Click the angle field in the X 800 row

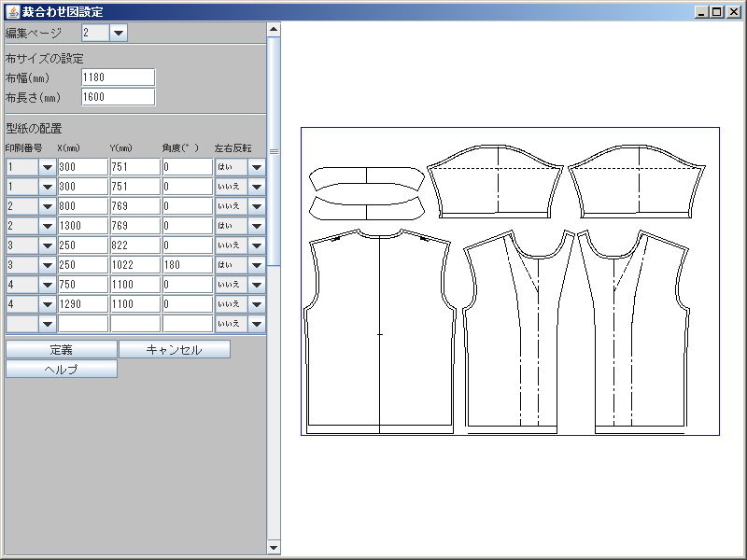pos(188,206)
